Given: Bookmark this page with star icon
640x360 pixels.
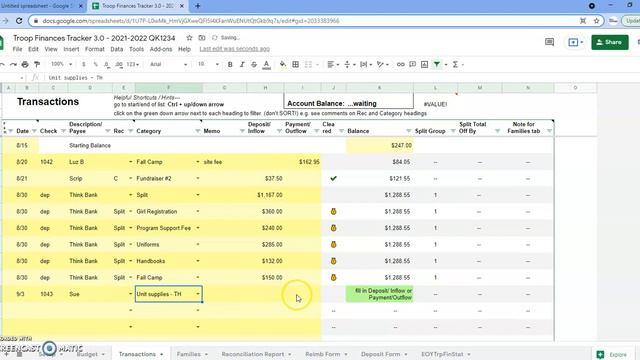Looking at the screenshot, I should pyautogui.click(x=596, y=21).
